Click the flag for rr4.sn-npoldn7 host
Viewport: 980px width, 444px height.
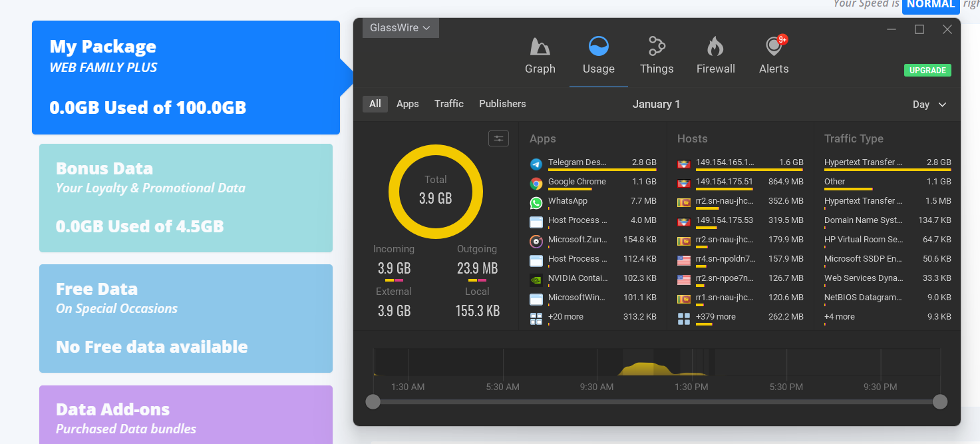[684, 260]
